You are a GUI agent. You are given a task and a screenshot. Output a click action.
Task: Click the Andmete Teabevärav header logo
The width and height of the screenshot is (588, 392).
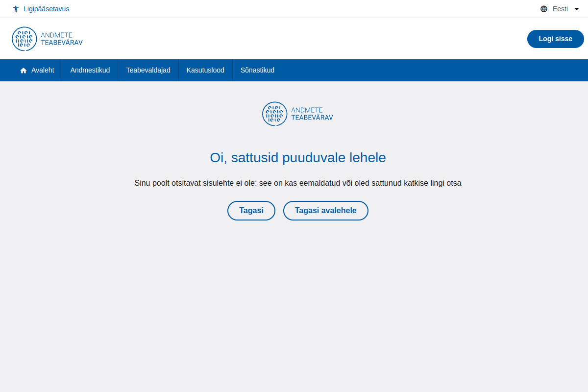pyautogui.click(x=48, y=39)
